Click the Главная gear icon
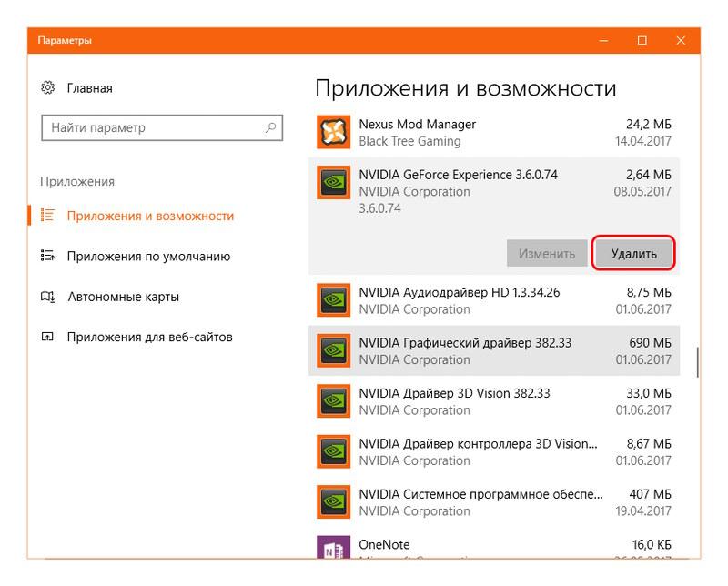This screenshot has height=586, width=728. click(x=48, y=87)
